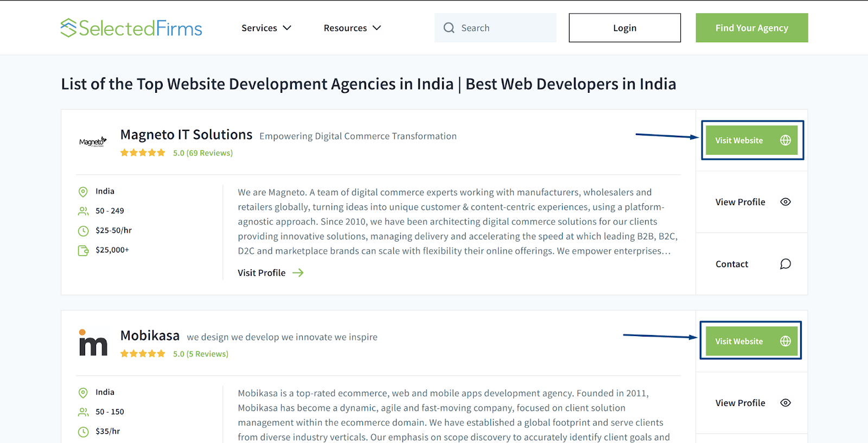Click the Find Your Agency button

coord(752,28)
